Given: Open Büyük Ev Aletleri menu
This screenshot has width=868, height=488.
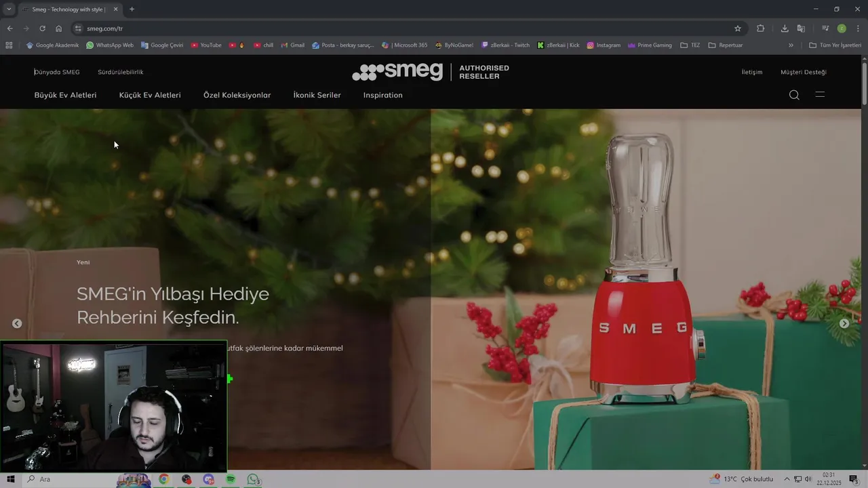Looking at the screenshot, I should pyautogui.click(x=65, y=95).
